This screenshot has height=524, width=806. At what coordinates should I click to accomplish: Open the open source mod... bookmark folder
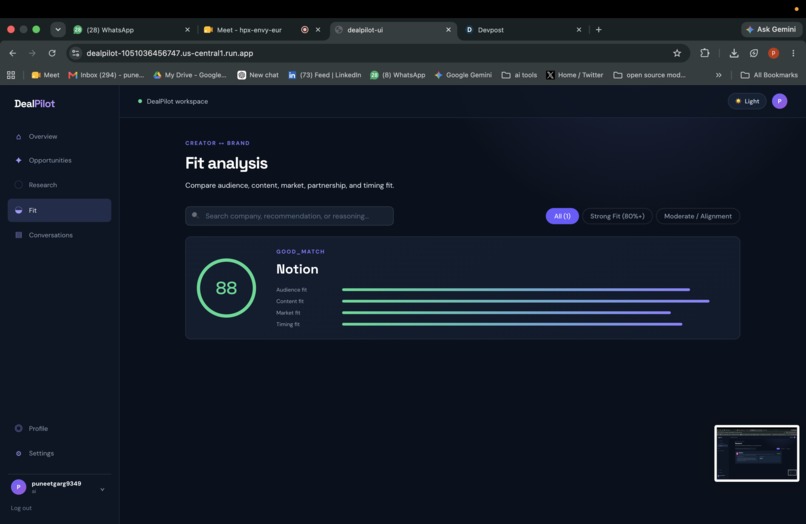[649, 75]
